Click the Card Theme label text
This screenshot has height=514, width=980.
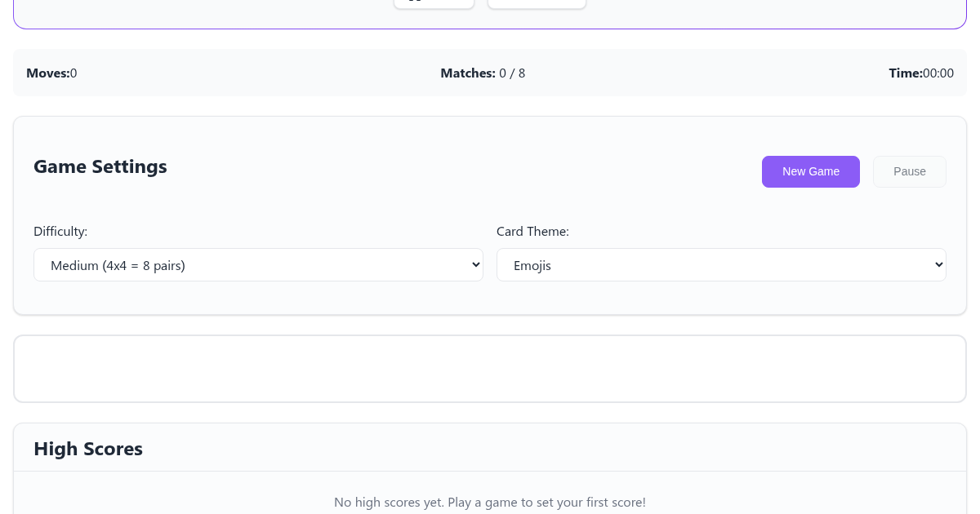click(532, 232)
